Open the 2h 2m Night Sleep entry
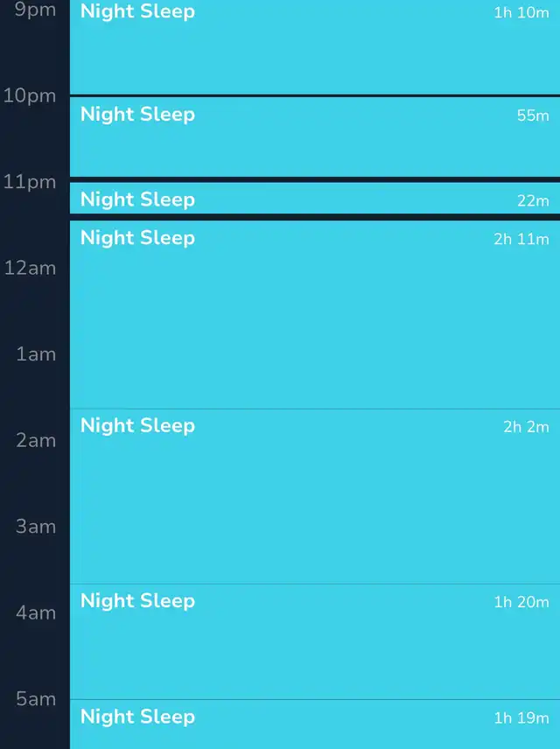 (315, 496)
